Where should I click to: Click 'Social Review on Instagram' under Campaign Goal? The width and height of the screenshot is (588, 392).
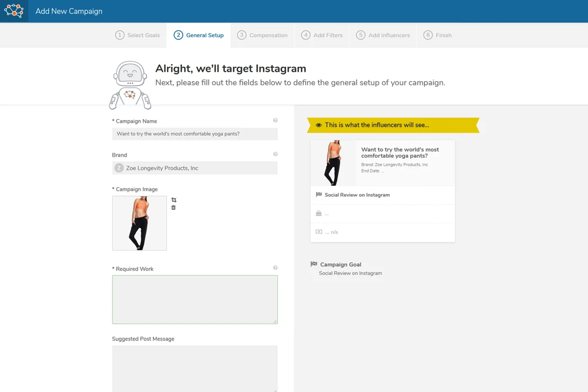tap(350, 273)
